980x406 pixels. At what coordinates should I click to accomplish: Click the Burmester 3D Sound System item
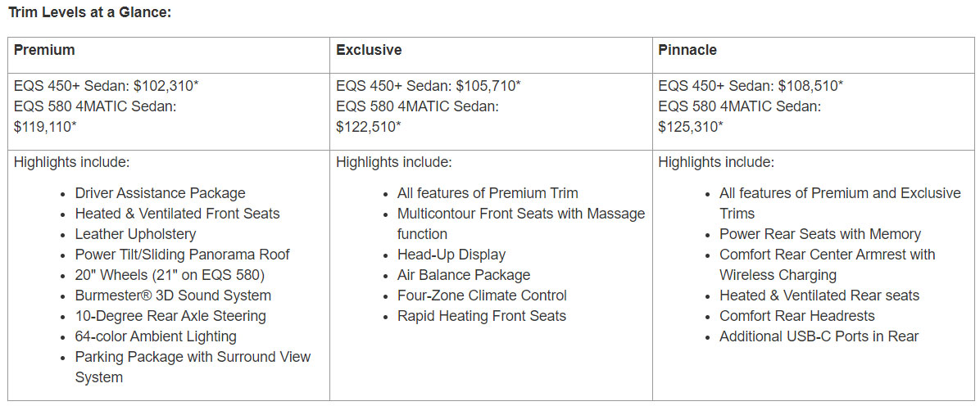coord(173,295)
